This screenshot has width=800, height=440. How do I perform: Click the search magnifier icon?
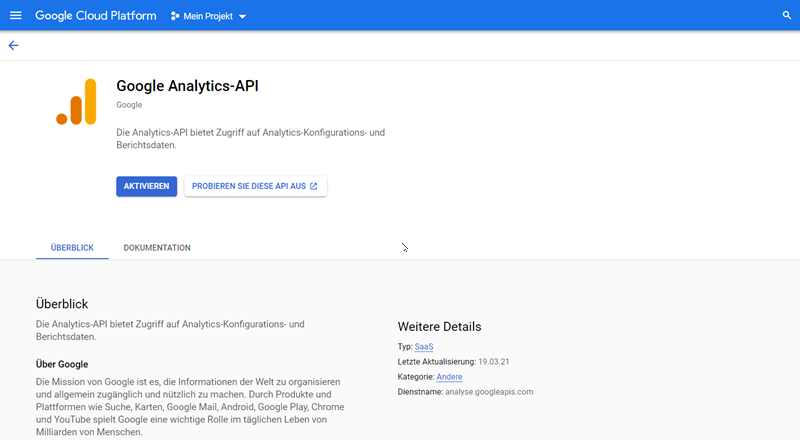tap(786, 16)
